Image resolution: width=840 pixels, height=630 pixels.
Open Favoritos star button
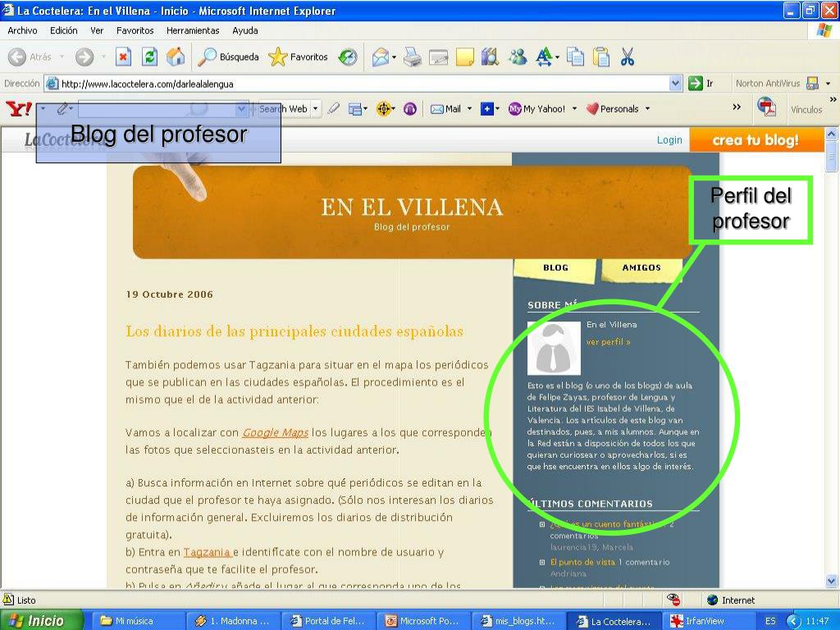point(298,57)
